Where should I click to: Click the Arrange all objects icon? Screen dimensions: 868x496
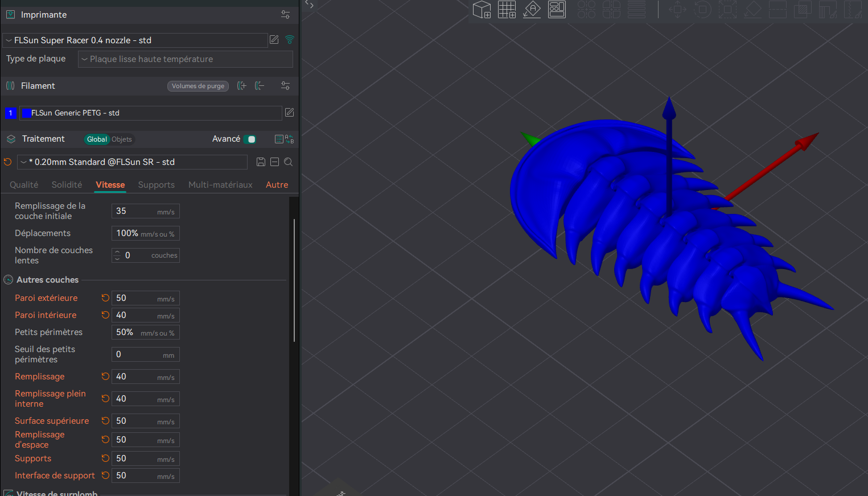pyautogui.click(x=557, y=10)
